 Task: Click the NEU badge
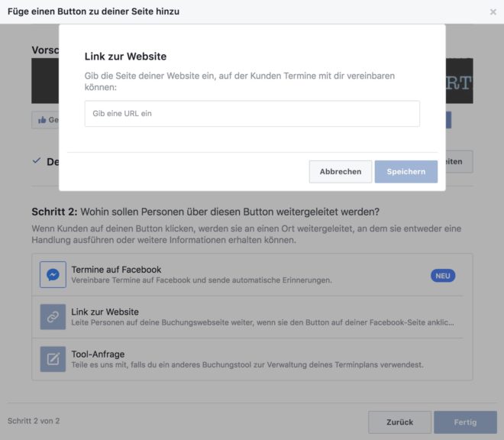pos(443,276)
